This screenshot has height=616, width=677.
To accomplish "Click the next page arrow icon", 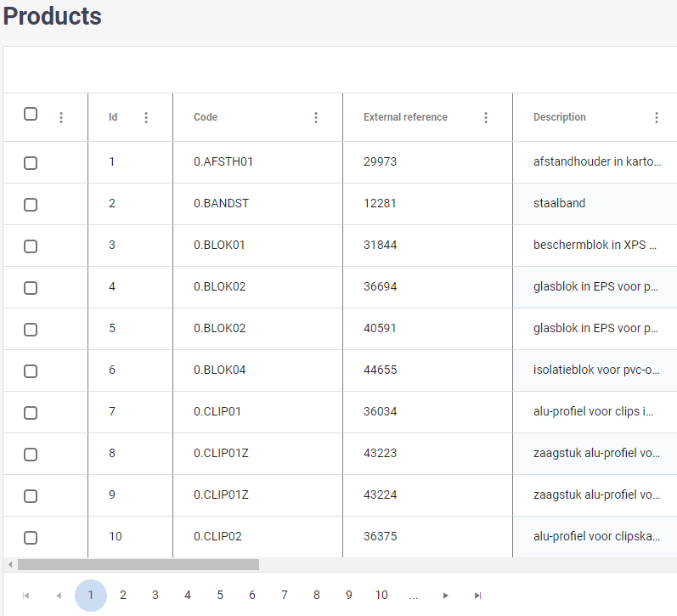I will (x=446, y=596).
